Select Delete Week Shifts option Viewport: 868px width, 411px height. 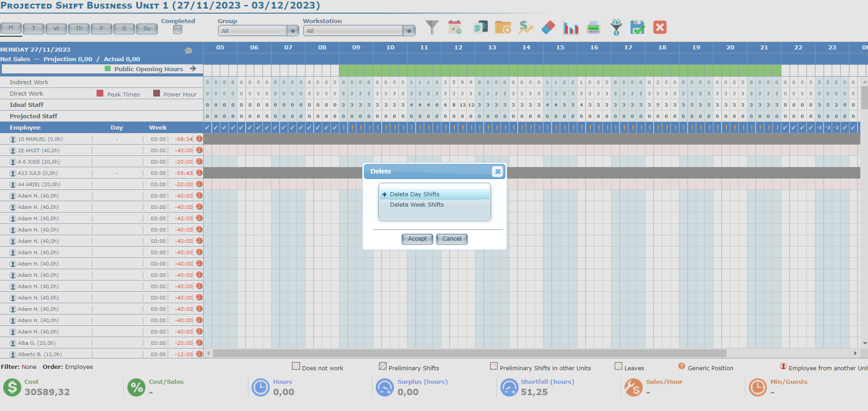[x=435, y=204]
